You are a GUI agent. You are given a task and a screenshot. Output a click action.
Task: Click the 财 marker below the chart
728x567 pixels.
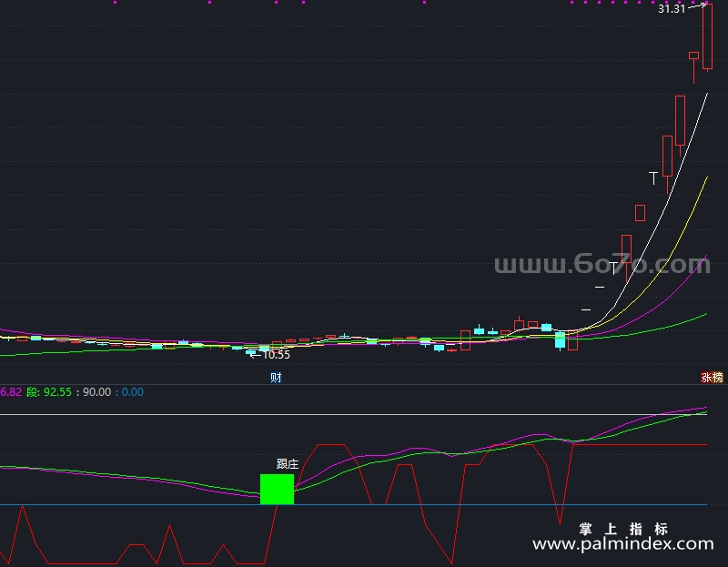click(x=276, y=378)
